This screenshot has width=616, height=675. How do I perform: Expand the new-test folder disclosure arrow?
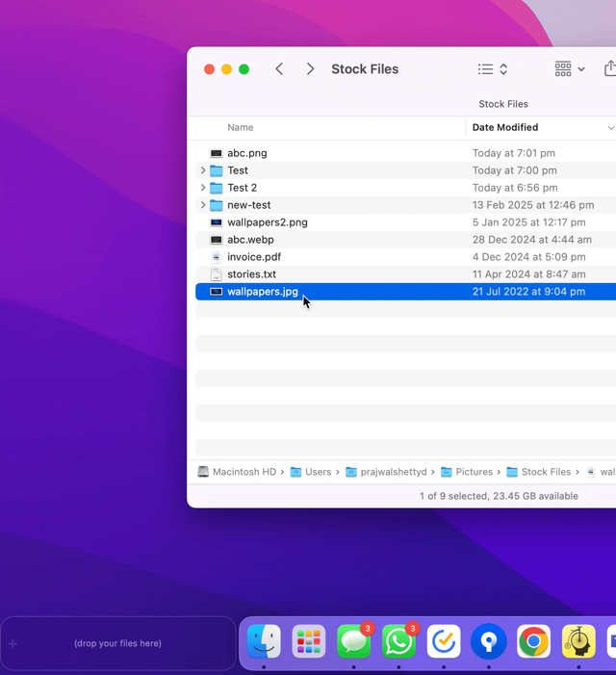(203, 205)
